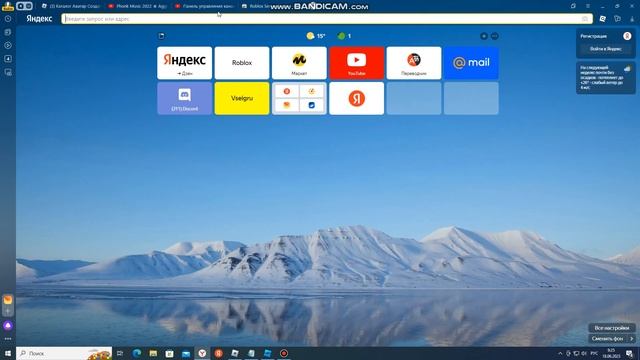Add an app with the sidebar plus icon
Screen dimensions: 640x360
point(8,312)
